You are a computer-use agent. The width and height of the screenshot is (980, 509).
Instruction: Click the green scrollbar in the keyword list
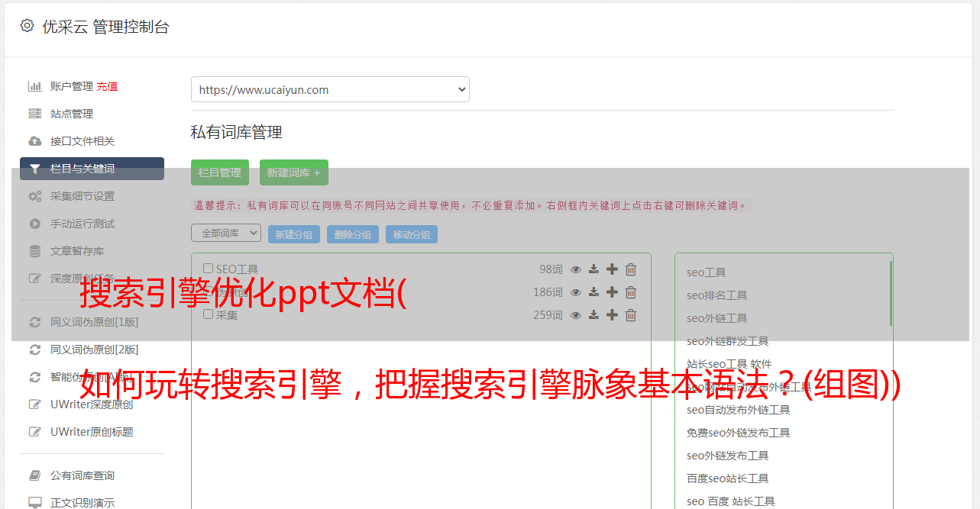pos(891,293)
